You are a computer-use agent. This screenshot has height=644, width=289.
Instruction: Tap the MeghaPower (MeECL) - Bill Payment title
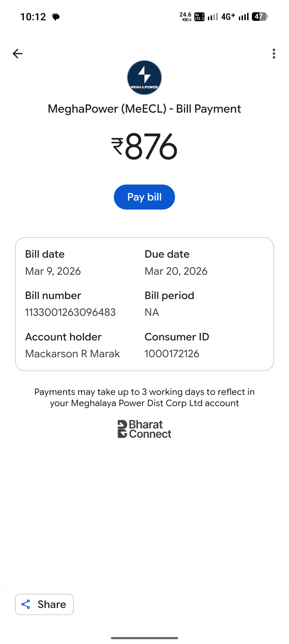(144, 109)
